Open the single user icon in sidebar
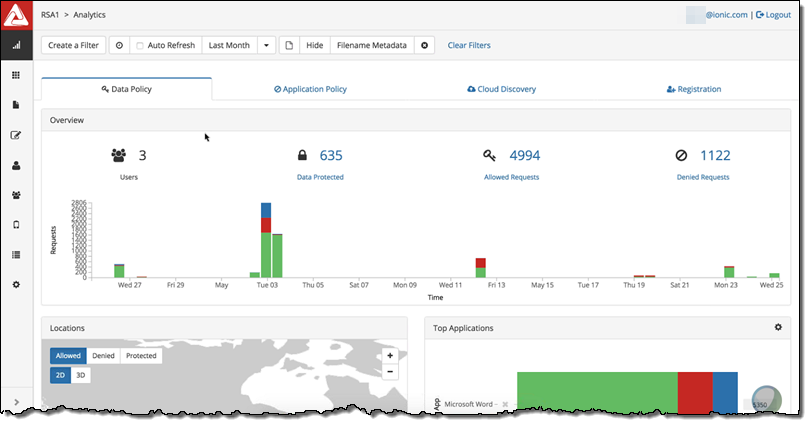The width and height of the screenshot is (810, 425). pyautogui.click(x=15, y=165)
